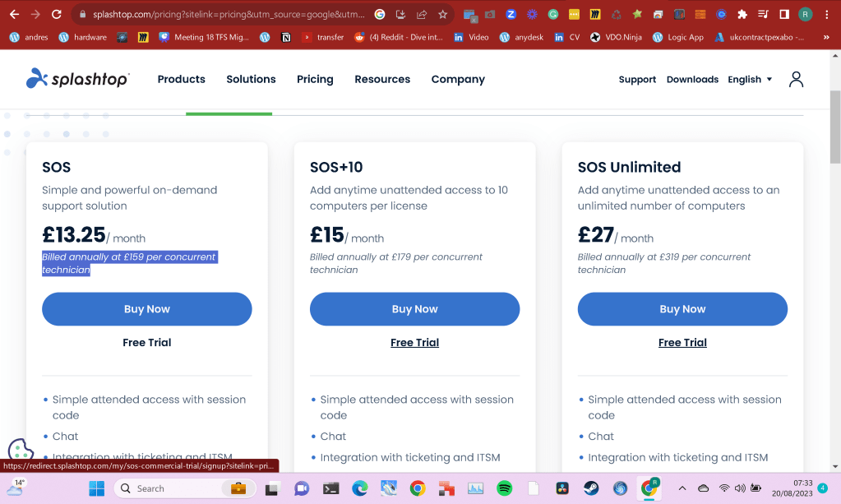Image resolution: width=841 pixels, height=504 pixels.
Task: Click the cookie preferences icon
Action: [x=21, y=449]
